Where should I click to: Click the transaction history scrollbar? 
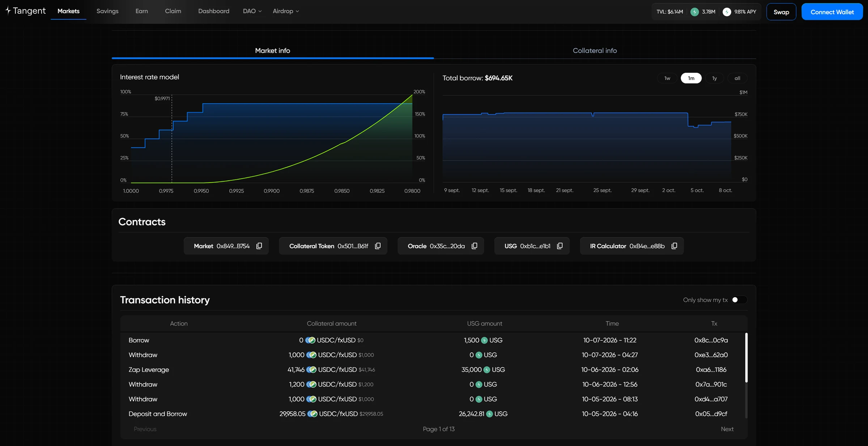click(746, 357)
